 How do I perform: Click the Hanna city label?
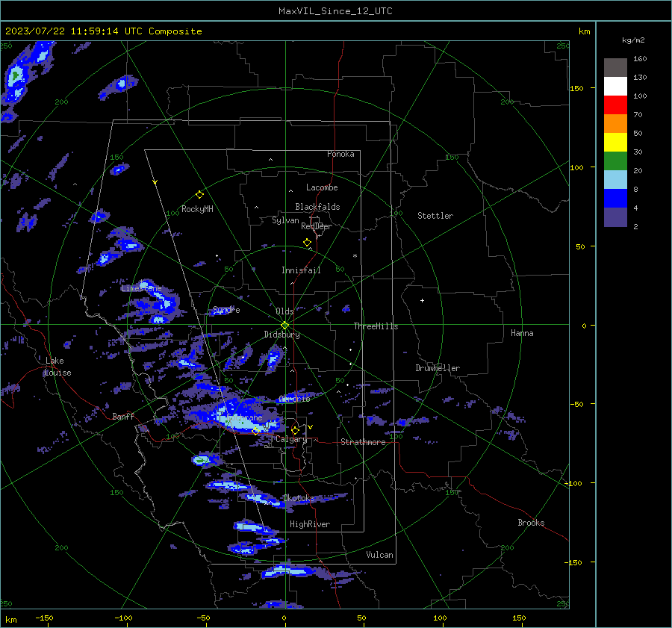point(522,333)
